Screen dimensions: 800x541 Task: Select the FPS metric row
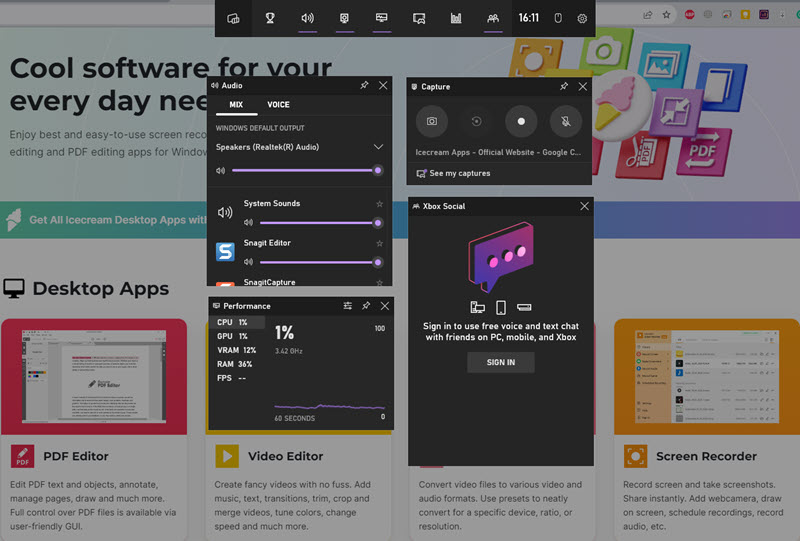237,378
